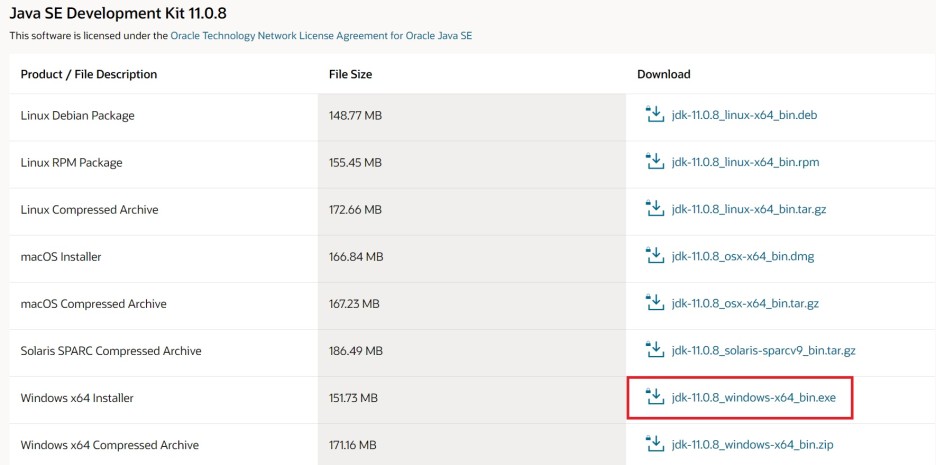Open Oracle Technology Network License Agreement link
Screen dimensions: 936x465
321,35
